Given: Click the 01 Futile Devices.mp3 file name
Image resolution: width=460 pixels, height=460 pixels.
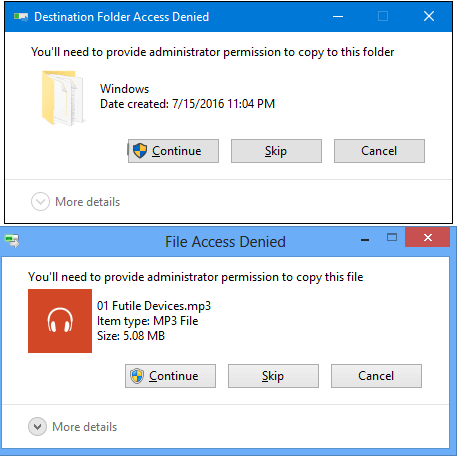Looking at the screenshot, I should 154,306.
